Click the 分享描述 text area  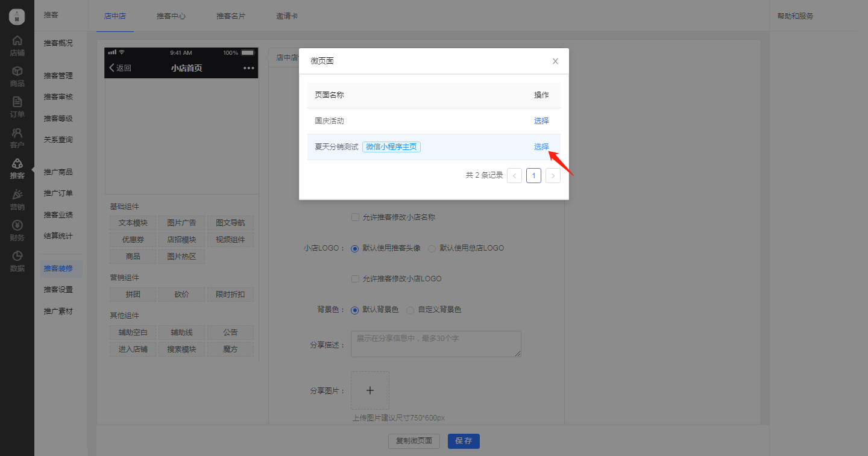(x=435, y=343)
